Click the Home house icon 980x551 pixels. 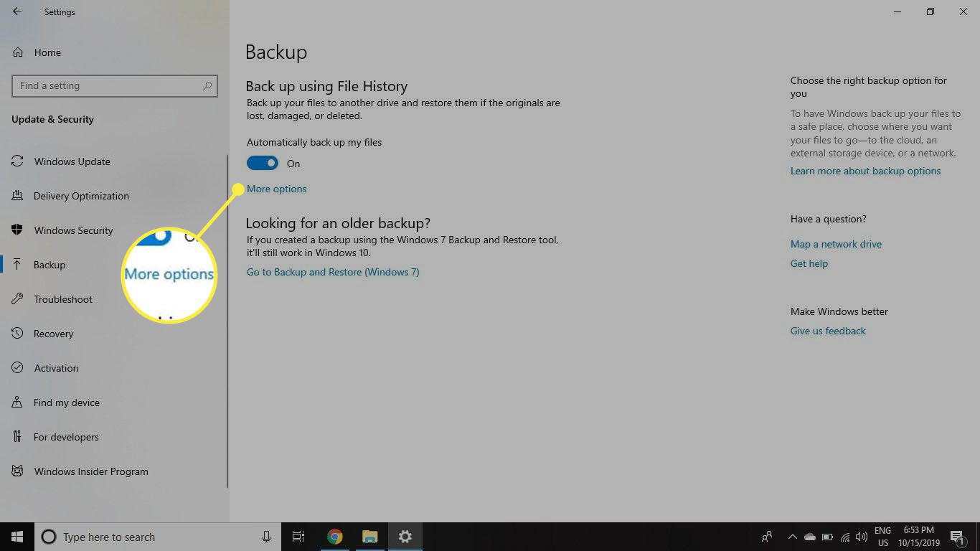click(18, 52)
